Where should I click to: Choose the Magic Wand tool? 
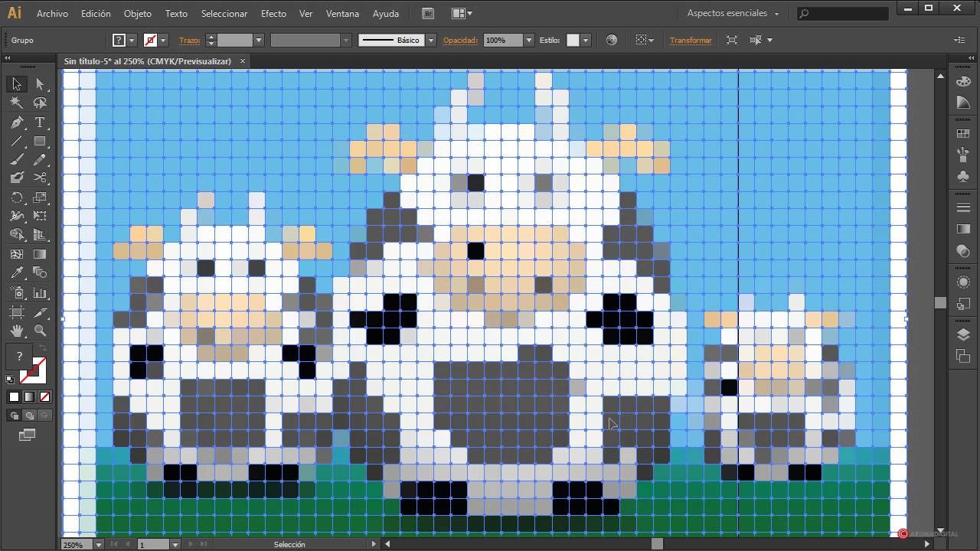tap(17, 103)
